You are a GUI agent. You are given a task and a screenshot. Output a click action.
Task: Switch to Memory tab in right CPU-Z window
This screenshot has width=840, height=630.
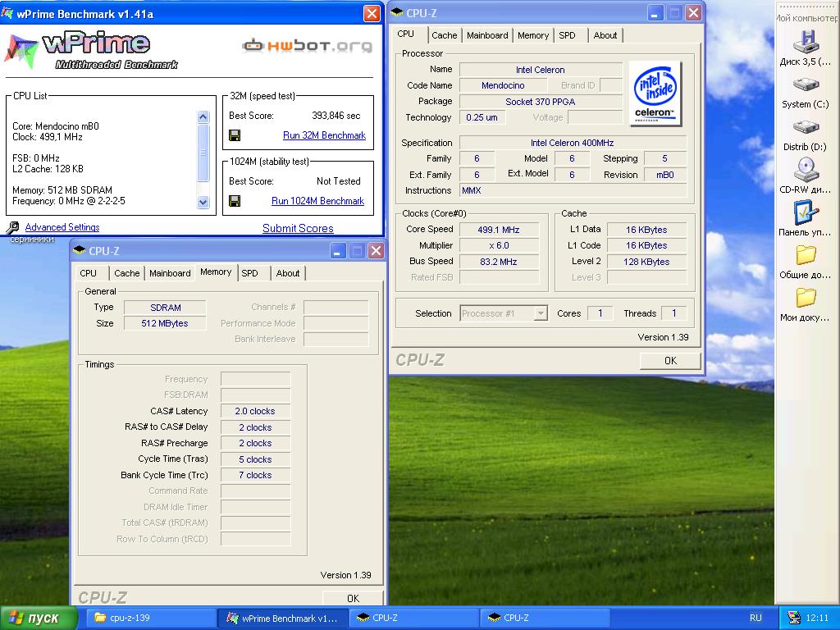pyautogui.click(x=532, y=35)
